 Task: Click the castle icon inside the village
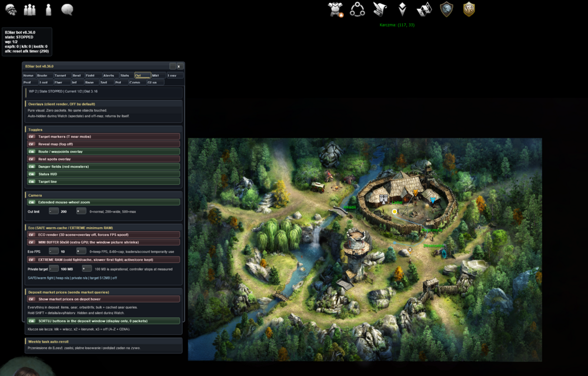click(383, 199)
